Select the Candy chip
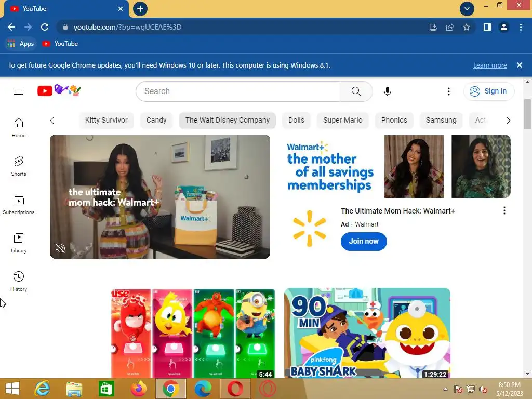The image size is (532, 399). tap(156, 120)
